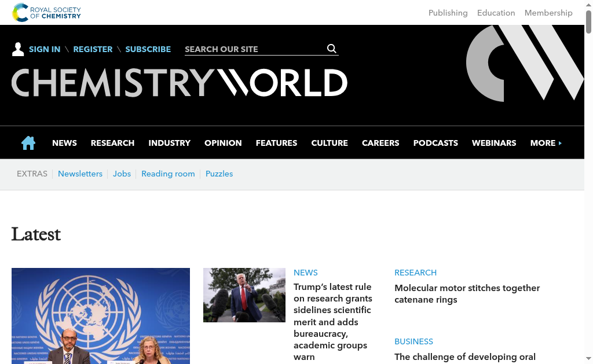Click the REGISTER link
593x364 pixels.
click(93, 49)
